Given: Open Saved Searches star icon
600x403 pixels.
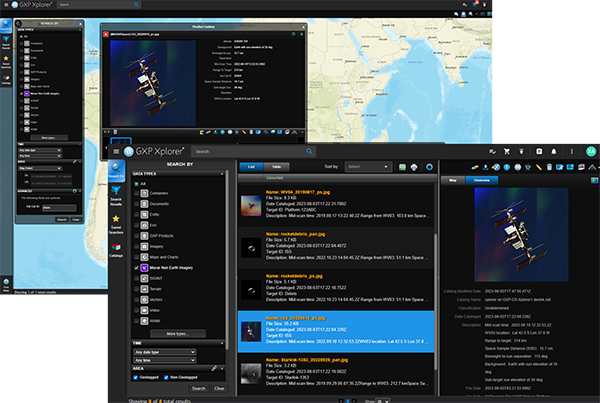Looking at the screenshot, I should pos(116,222).
